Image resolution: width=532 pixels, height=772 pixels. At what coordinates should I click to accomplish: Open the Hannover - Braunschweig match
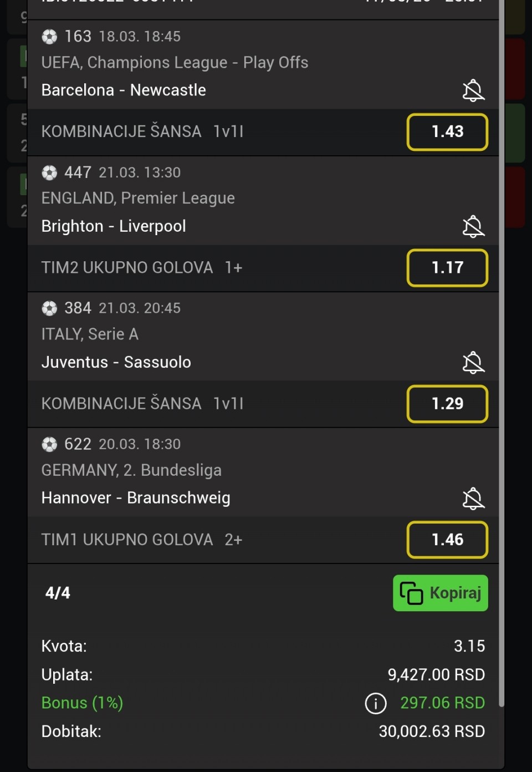click(136, 498)
